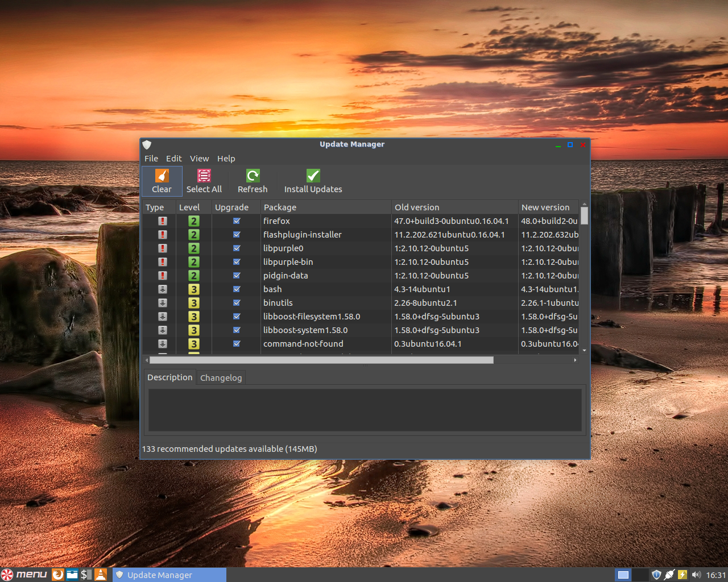Click the shield icon in the title bar

coord(147,144)
